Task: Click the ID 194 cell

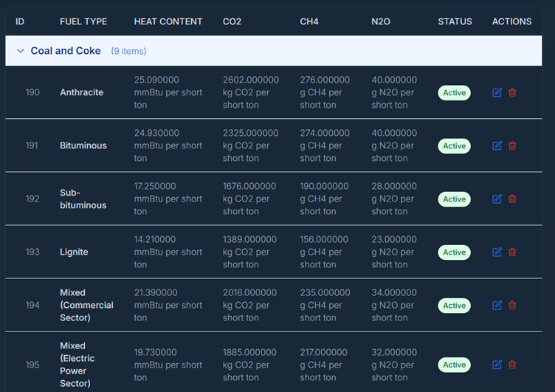Action: coord(32,306)
